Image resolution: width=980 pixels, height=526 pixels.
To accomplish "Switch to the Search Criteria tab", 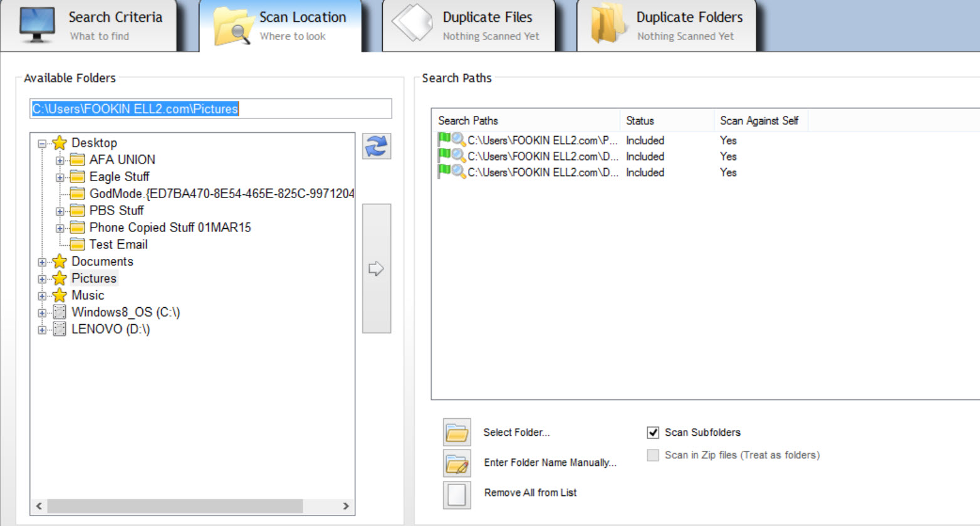I will (91, 26).
